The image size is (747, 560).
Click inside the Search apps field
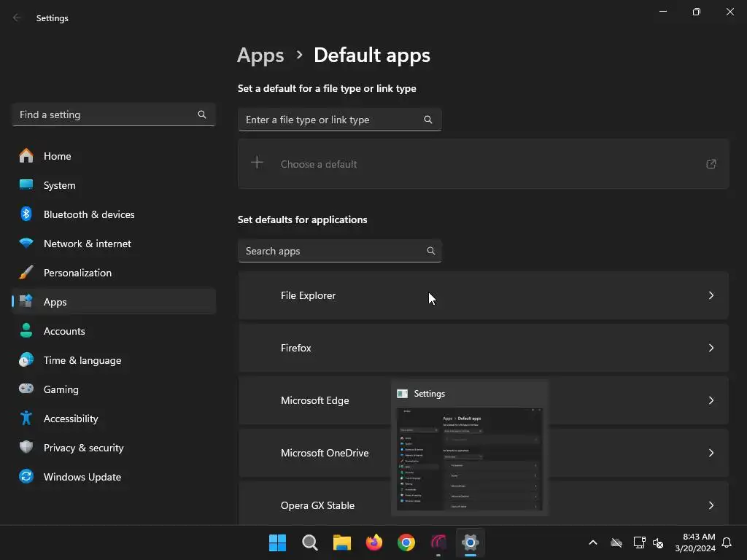(340, 251)
